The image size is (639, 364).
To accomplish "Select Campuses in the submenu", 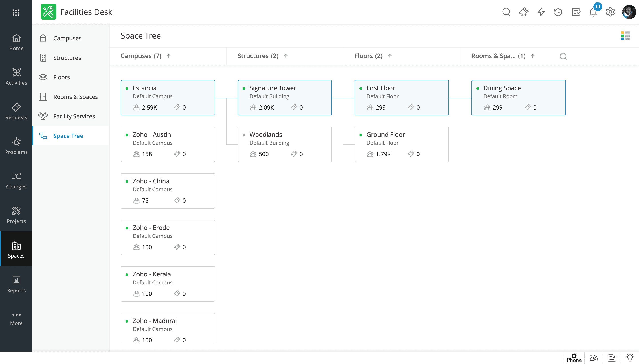I will pyautogui.click(x=71, y=38).
